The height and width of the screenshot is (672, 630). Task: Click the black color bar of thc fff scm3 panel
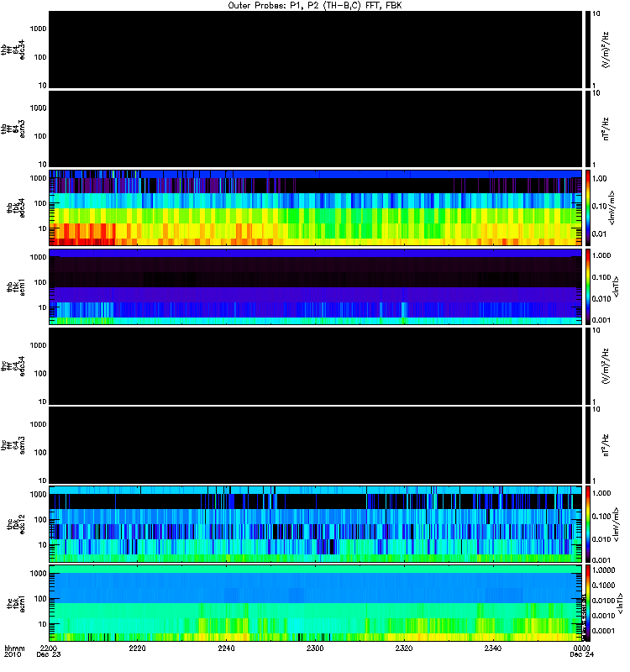(x=587, y=446)
